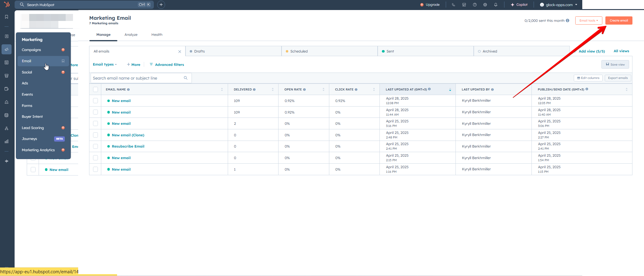Image resolution: width=644 pixels, height=276 pixels.
Task: Select the Drafts view tab
Action: click(233, 51)
